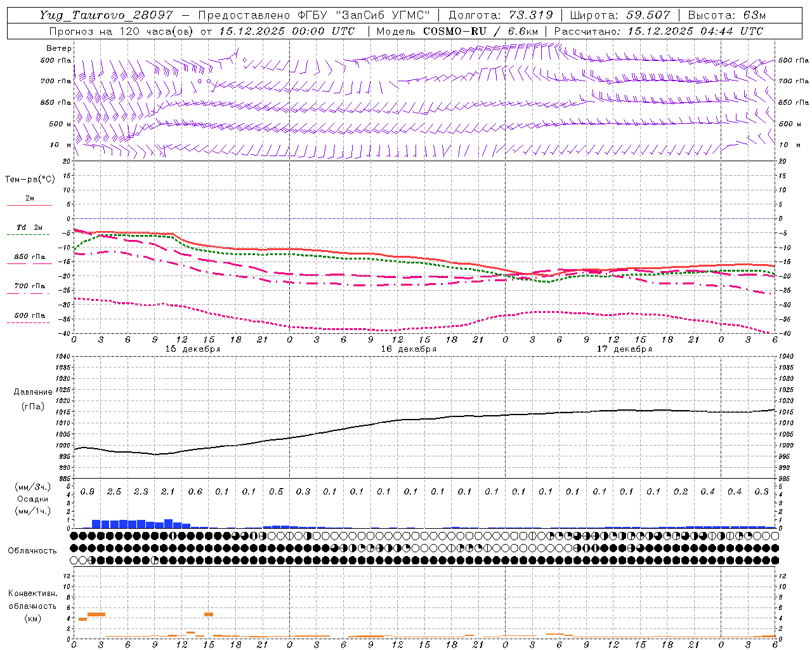Click the Рассчитано: 15.12.2025 04:44 UTC text
Viewport: 812px width, 650px height.
coord(658,31)
